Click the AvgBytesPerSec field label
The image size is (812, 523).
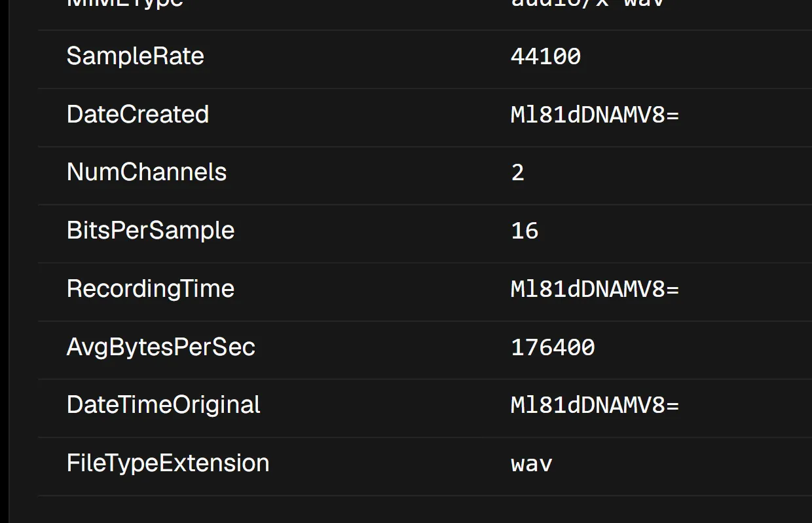[161, 347]
